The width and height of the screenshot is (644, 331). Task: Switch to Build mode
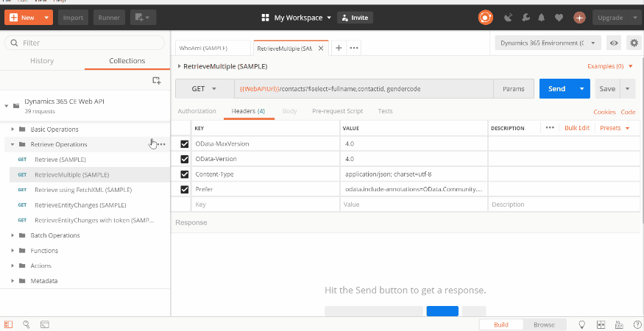(x=501, y=324)
